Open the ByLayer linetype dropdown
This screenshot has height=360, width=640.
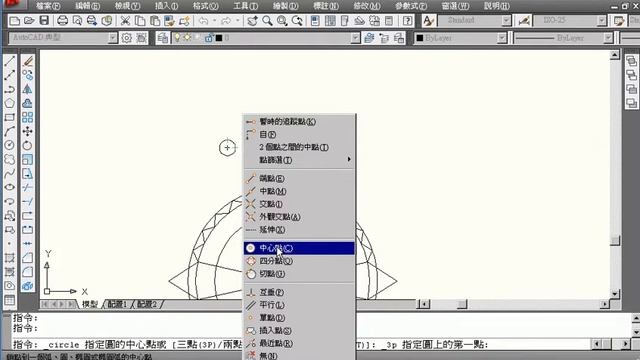[608, 38]
